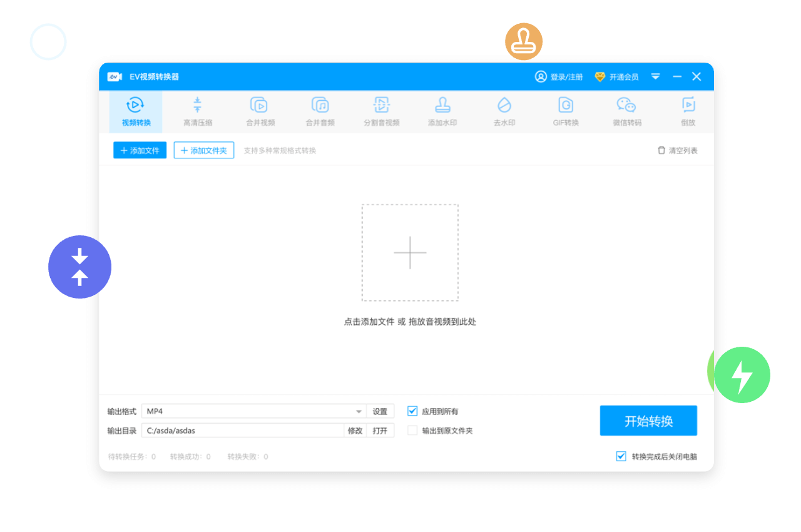Screen dimensions: 801x532
Task: Select the 分割音视频 split tool icon
Action: pyautogui.click(x=381, y=111)
